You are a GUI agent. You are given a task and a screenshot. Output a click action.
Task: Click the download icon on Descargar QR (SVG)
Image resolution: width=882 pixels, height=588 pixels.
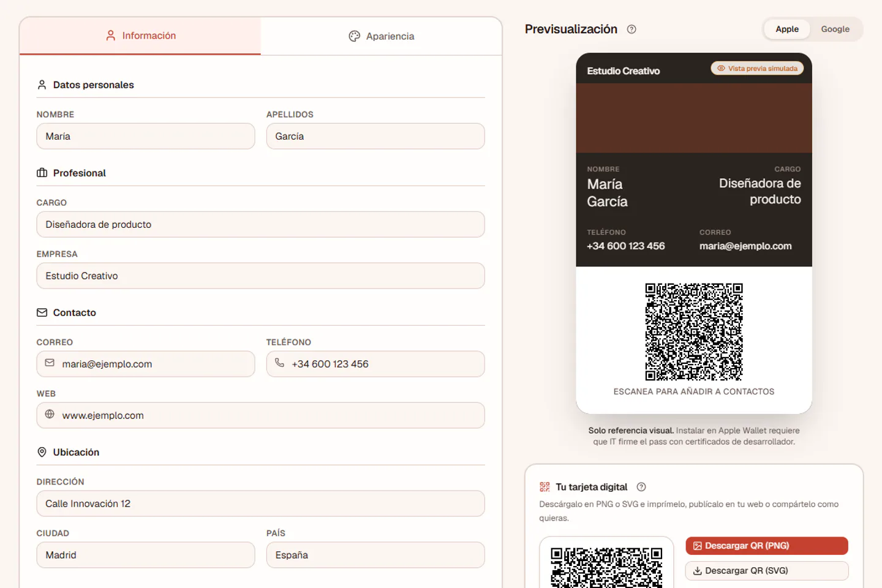tap(697, 571)
